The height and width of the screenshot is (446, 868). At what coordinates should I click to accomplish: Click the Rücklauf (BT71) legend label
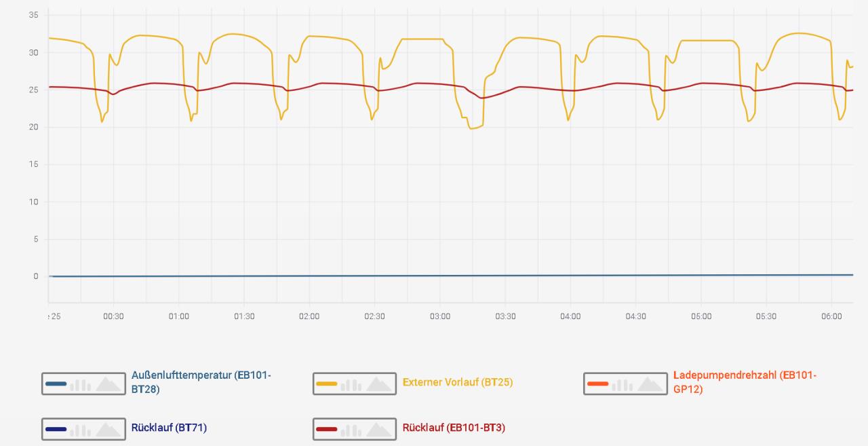[169, 428]
